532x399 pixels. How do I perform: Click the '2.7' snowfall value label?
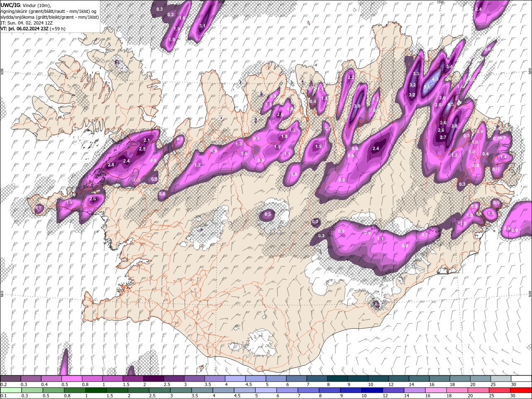[443, 137]
